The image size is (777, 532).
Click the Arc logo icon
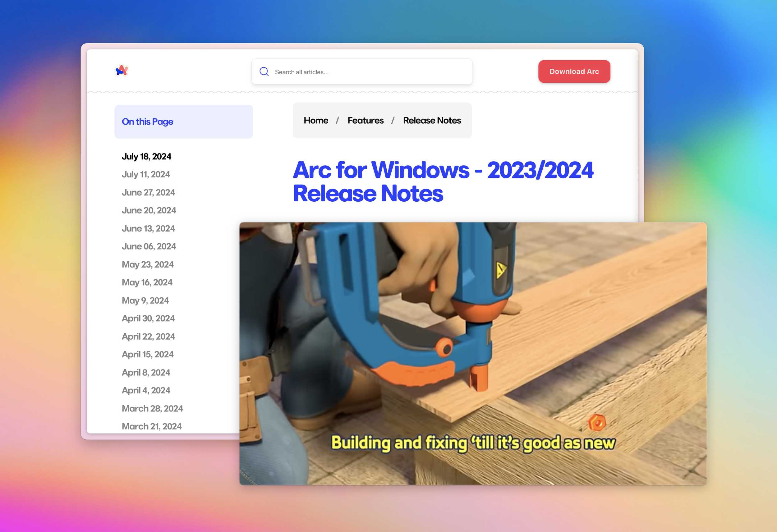(122, 71)
